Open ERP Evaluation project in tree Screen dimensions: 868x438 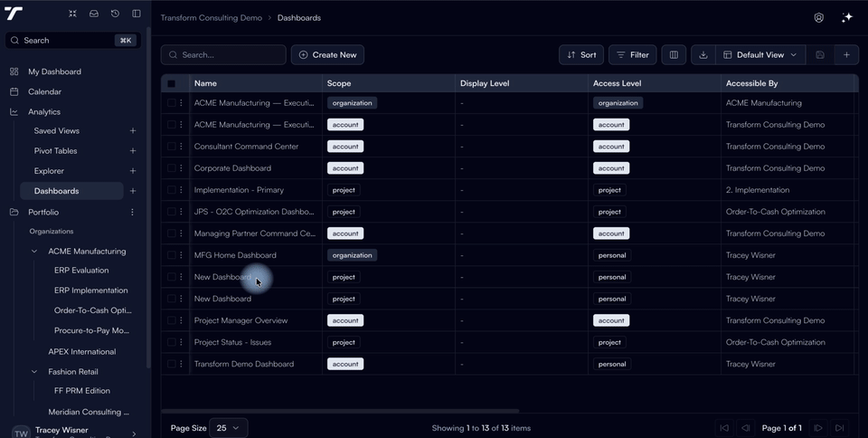tap(81, 271)
